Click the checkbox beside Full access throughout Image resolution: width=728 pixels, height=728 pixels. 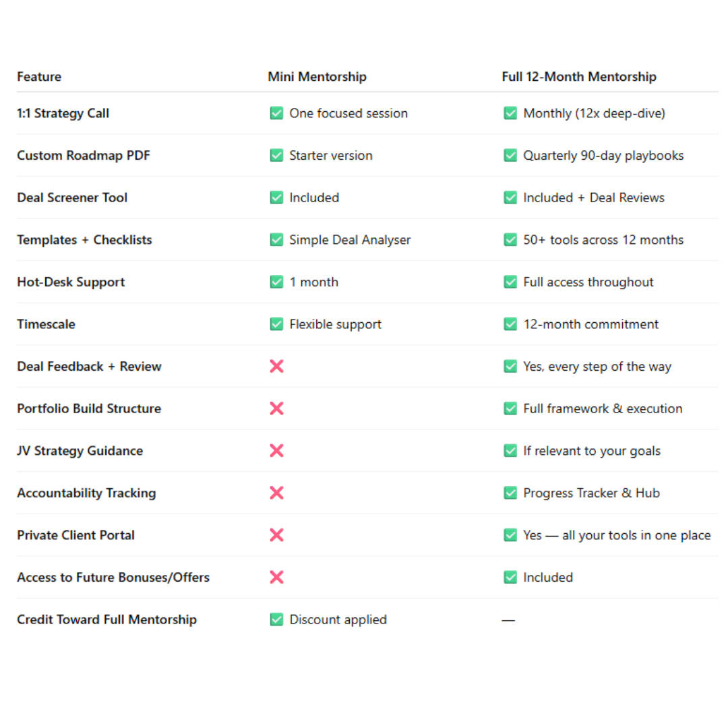(510, 282)
